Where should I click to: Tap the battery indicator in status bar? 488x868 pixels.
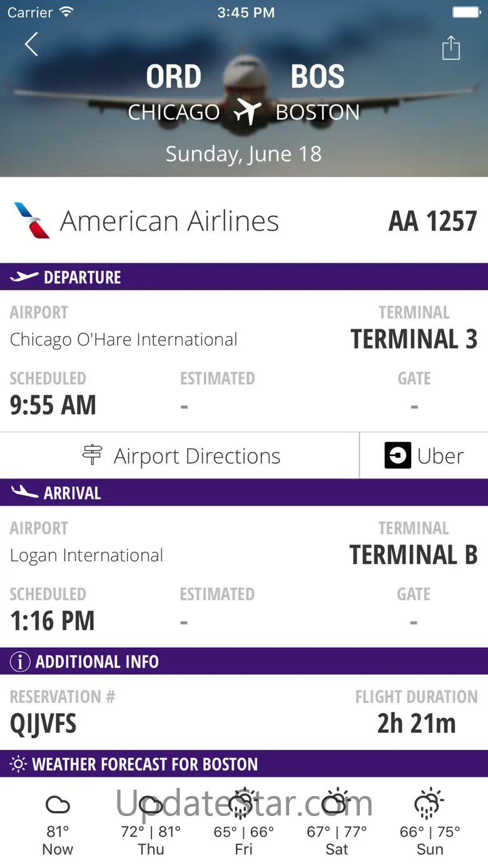click(465, 13)
